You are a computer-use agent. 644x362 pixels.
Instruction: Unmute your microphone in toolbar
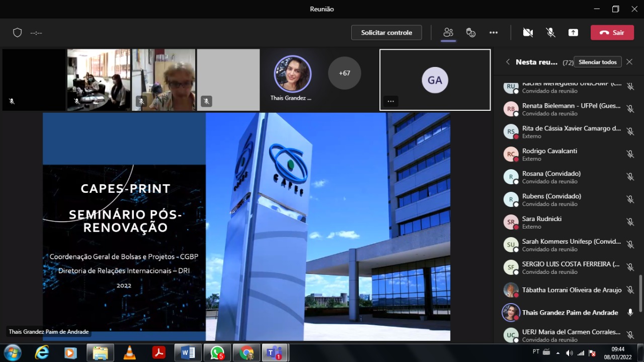pyautogui.click(x=551, y=33)
